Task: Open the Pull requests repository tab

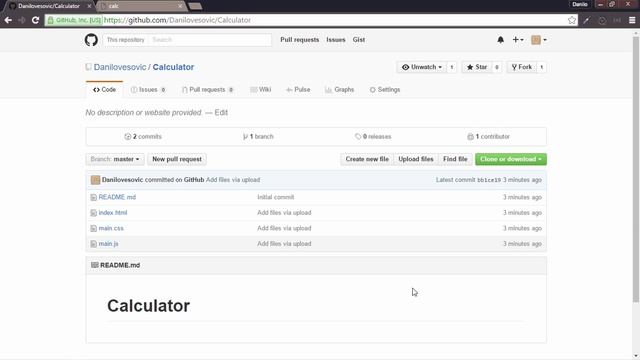Action: (x=207, y=90)
